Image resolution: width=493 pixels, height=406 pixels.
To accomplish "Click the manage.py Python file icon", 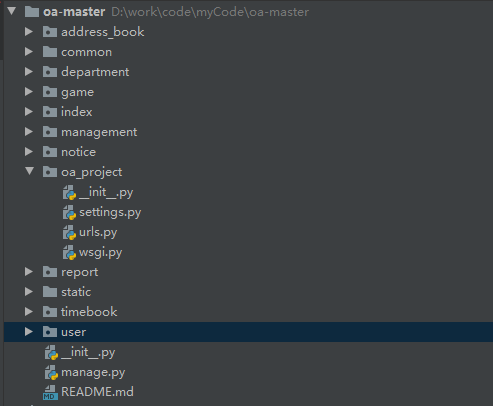I will (51, 372).
